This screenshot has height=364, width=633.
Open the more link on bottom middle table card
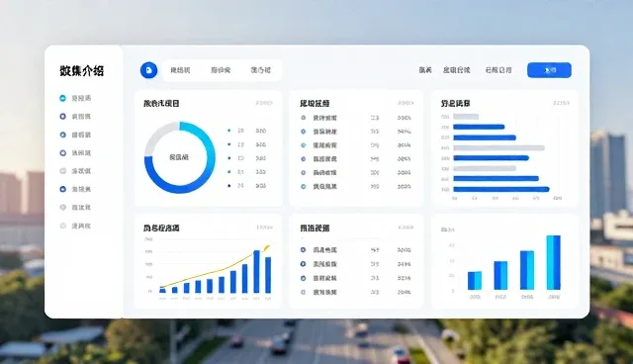406,227
